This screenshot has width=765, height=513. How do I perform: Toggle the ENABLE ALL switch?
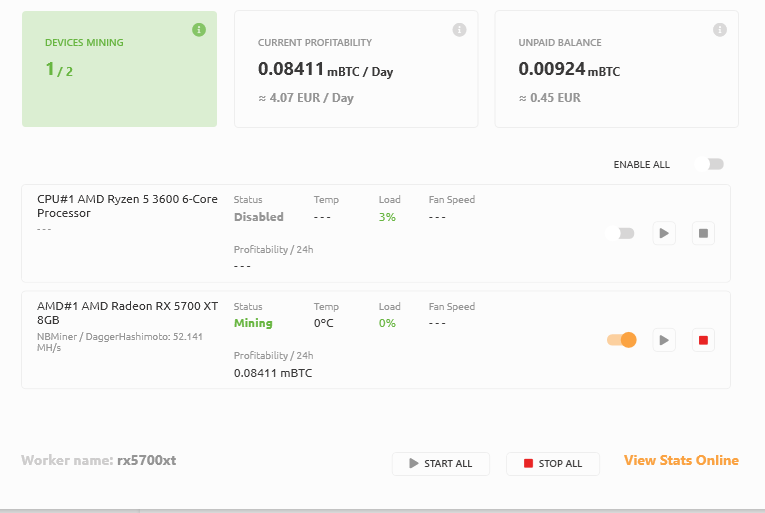710,164
